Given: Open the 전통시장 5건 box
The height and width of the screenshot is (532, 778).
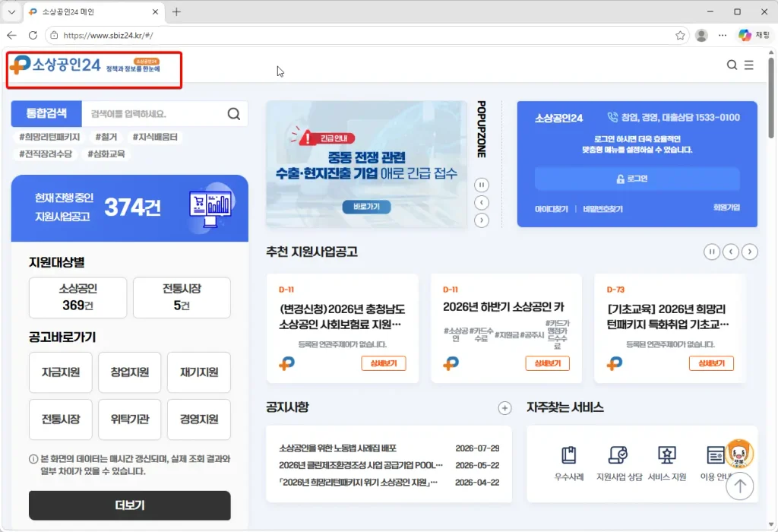Looking at the screenshot, I should point(182,298).
